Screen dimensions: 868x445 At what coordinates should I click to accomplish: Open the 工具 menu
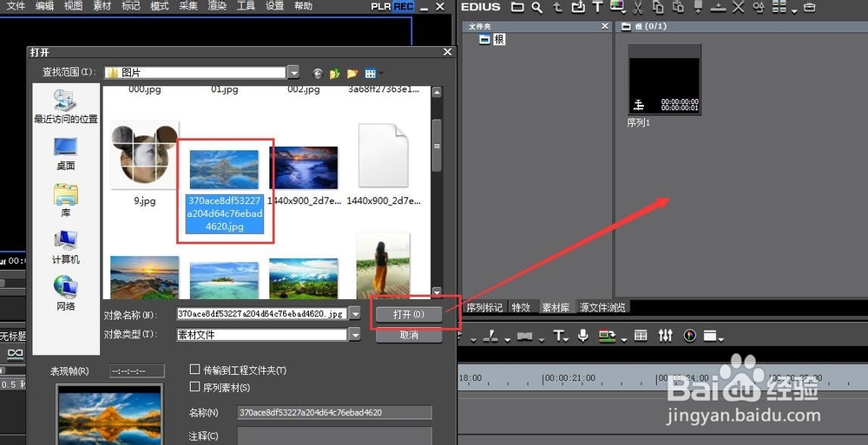246,6
